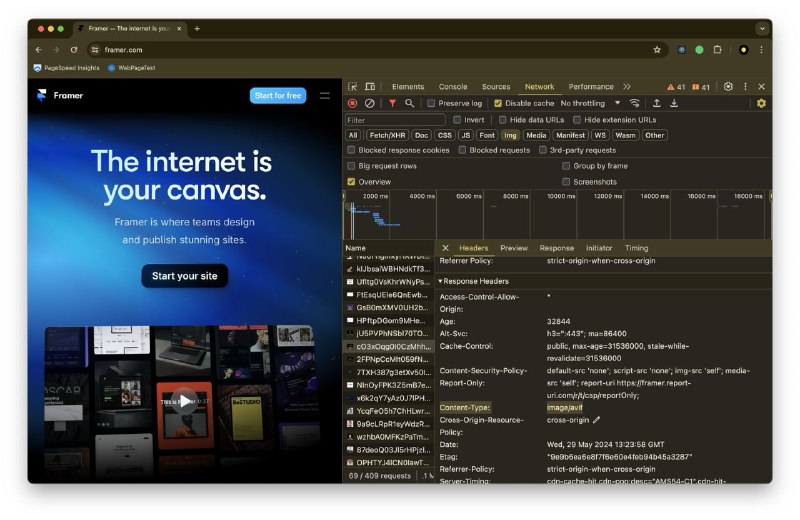This screenshot has height=520, width=800.
Task: Enable Big request rows
Action: point(351,166)
